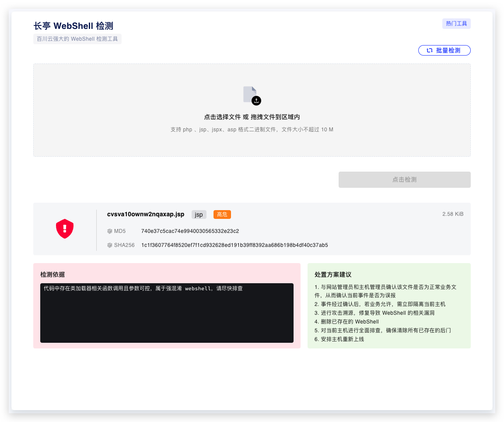
Task: Click the 点击选择文件 或 拖拽文件到区域内 prompt
Action: [x=252, y=117]
